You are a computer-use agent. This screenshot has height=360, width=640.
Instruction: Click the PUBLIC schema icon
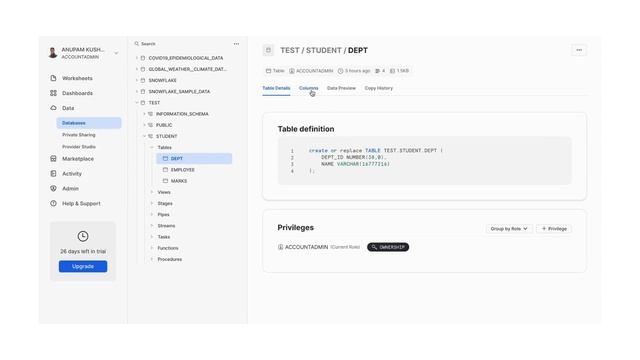pyautogui.click(x=151, y=125)
